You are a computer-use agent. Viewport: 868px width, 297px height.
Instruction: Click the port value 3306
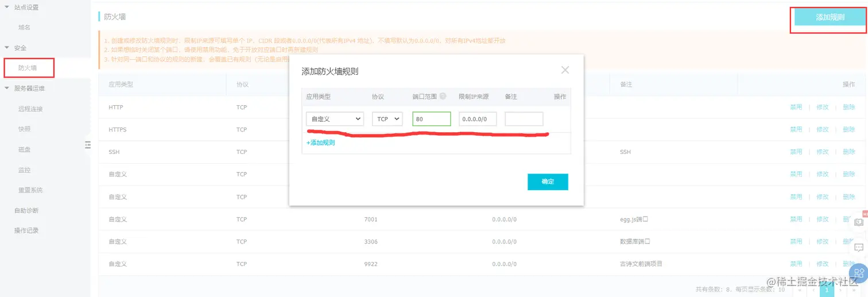point(371,242)
